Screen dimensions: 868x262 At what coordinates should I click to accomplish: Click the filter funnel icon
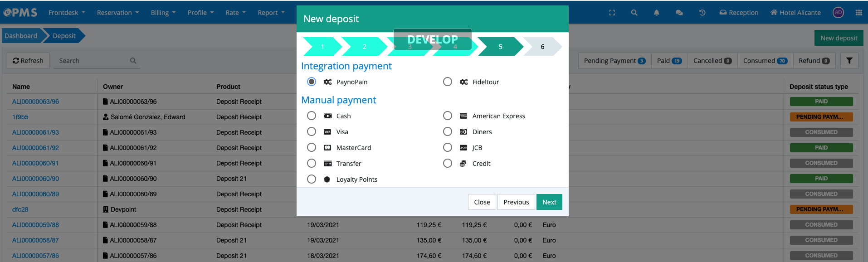pyautogui.click(x=849, y=61)
